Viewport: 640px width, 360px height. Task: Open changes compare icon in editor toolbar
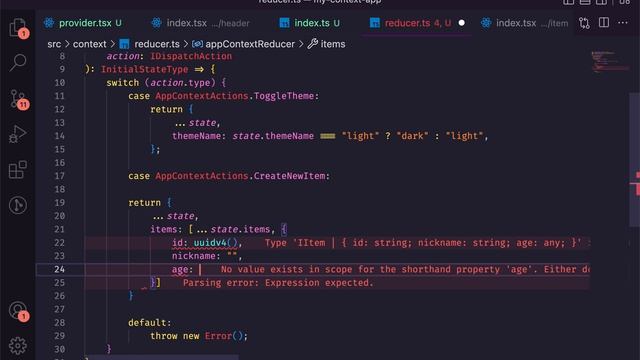[x=584, y=23]
